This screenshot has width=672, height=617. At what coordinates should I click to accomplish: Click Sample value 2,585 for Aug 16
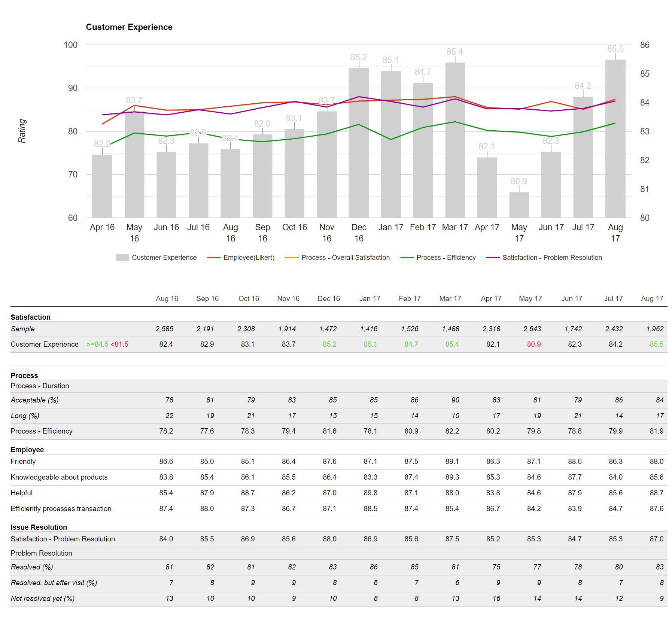point(164,329)
